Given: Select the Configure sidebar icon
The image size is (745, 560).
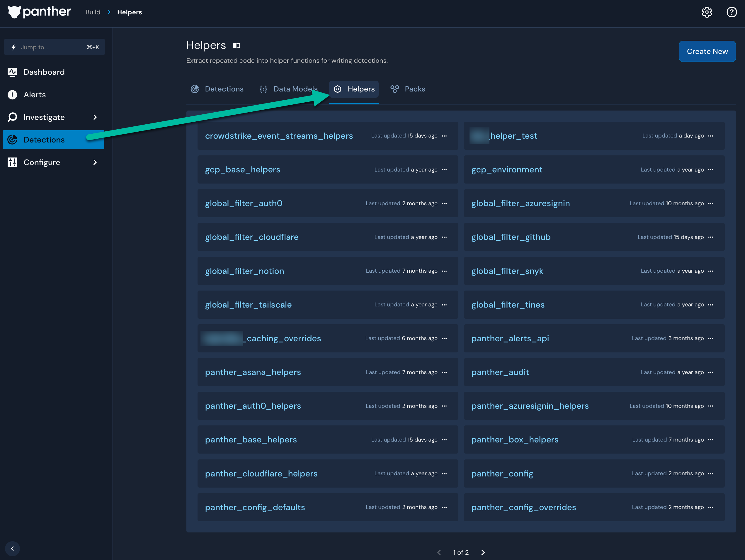Looking at the screenshot, I should pyautogui.click(x=13, y=162).
